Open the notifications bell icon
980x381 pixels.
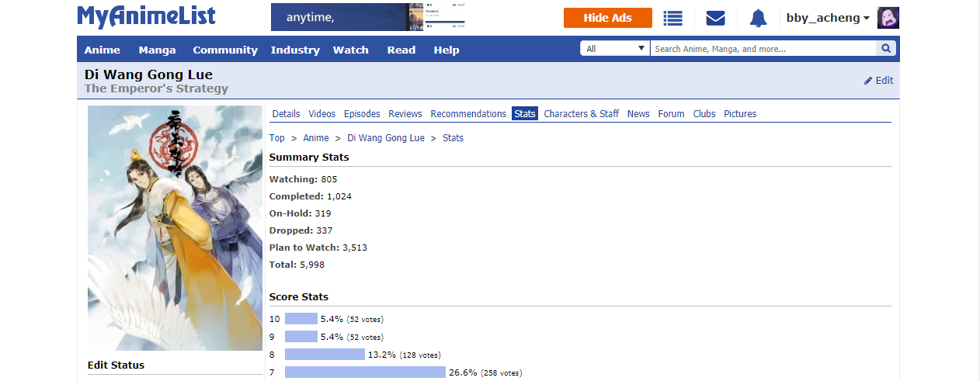pos(758,18)
